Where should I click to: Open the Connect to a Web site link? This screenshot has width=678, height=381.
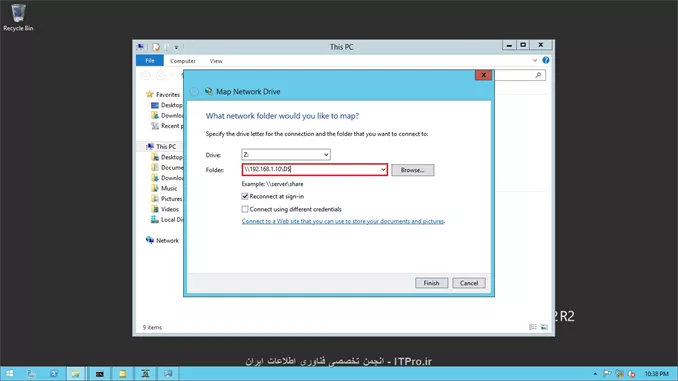(343, 221)
